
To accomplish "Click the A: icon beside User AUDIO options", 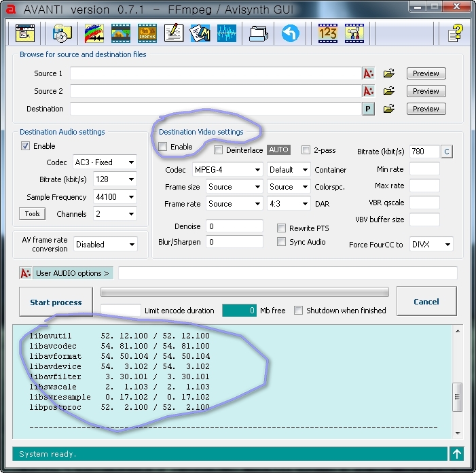I will click(x=26, y=273).
